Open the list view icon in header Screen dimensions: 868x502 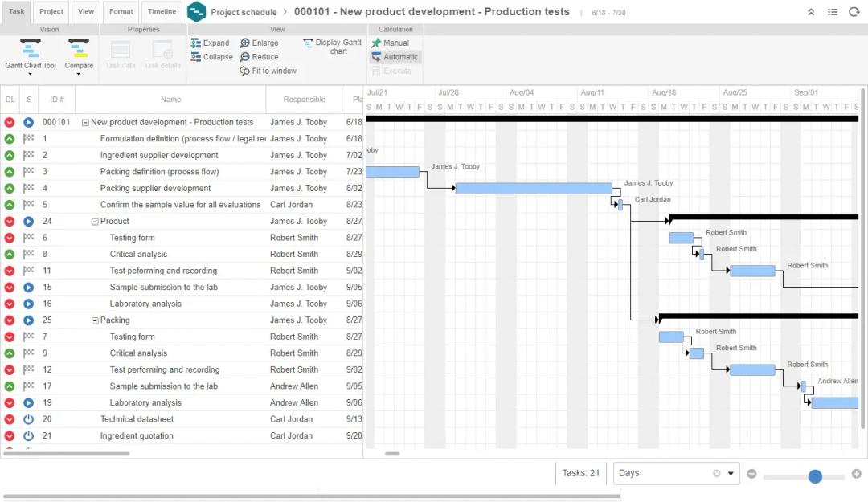point(833,12)
